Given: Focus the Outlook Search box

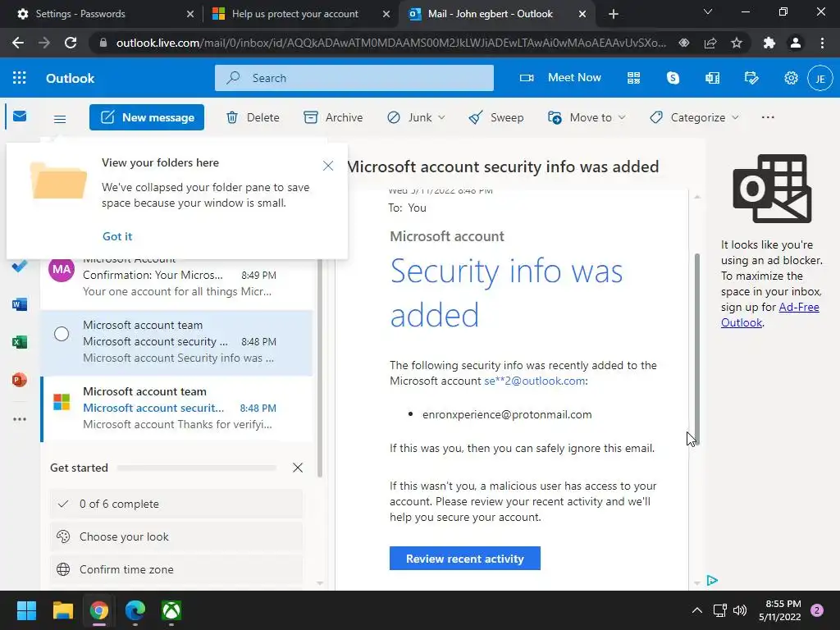Looking at the screenshot, I should [x=354, y=78].
